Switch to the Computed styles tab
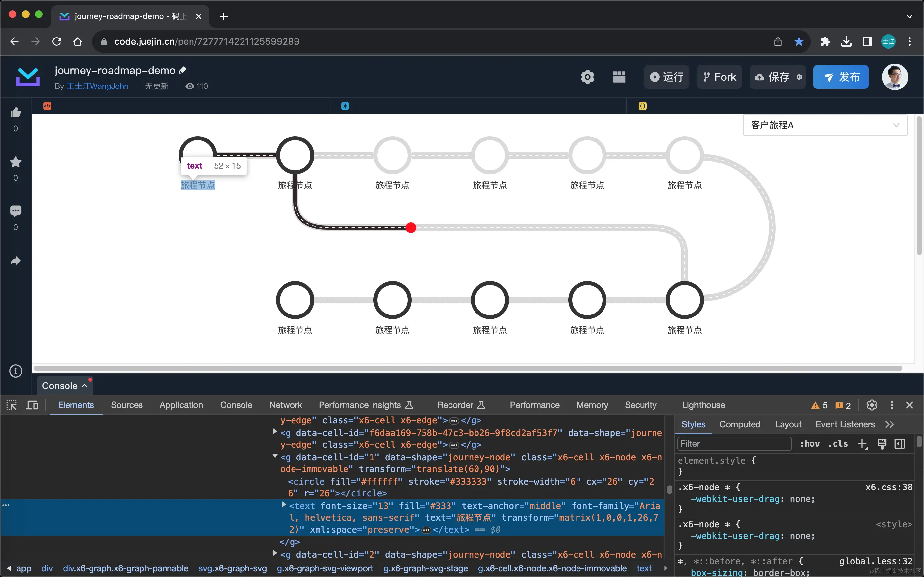The height and width of the screenshot is (577, 924). pos(740,424)
